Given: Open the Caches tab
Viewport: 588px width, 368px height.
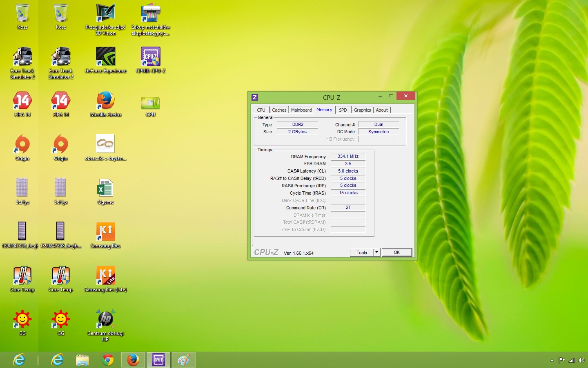Looking at the screenshot, I should tap(279, 110).
